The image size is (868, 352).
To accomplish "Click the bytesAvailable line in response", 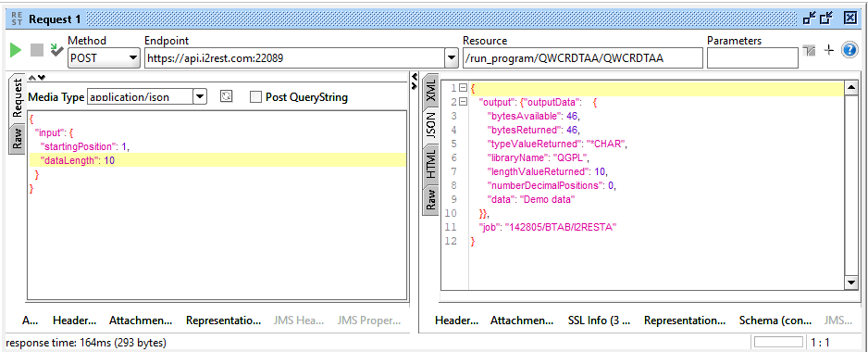I will (534, 117).
